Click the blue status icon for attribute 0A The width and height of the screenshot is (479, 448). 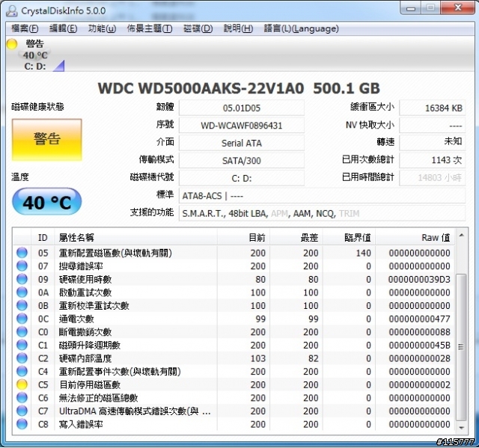point(22,292)
